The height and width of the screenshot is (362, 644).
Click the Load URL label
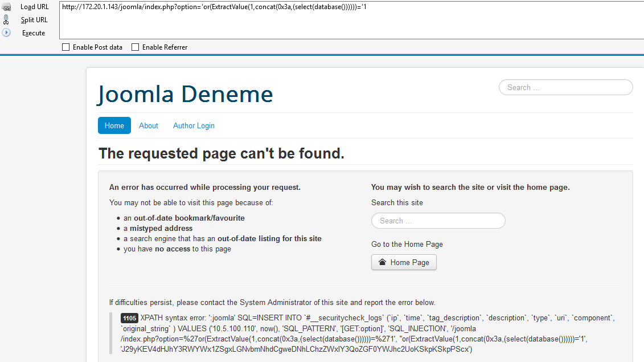(35, 7)
